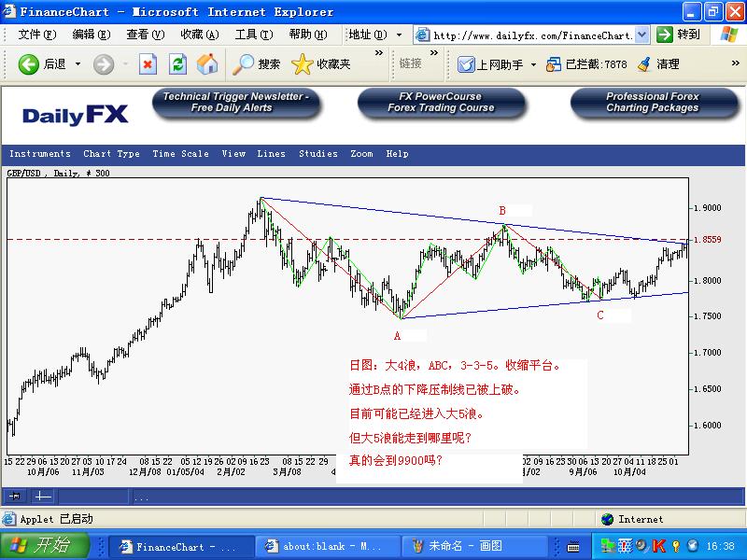Expand the 地址 toolbar dropdown arrow
The height and width of the screenshot is (560, 747).
[400, 35]
